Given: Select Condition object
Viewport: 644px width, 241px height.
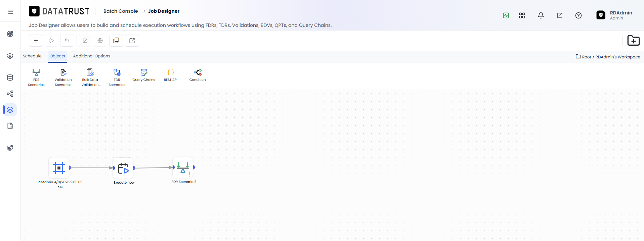Looking at the screenshot, I should pos(198,75).
